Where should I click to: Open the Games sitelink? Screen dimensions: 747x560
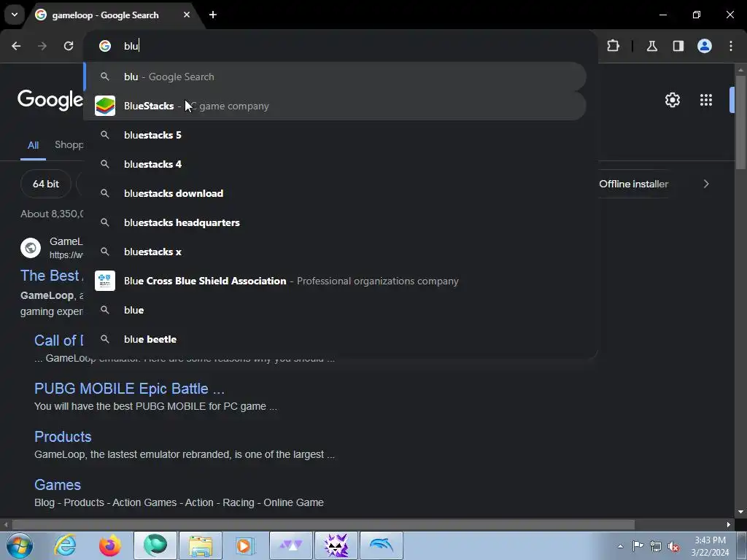coord(57,485)
